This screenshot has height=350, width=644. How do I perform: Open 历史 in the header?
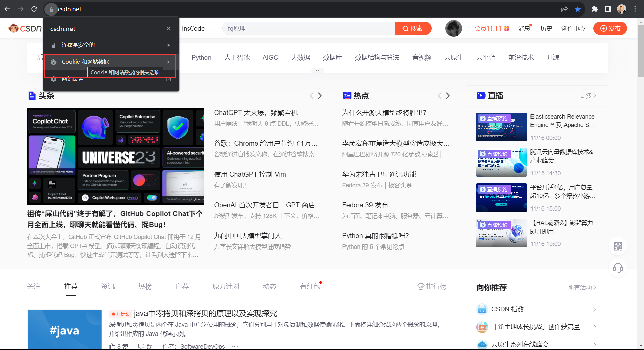point(546,29)
